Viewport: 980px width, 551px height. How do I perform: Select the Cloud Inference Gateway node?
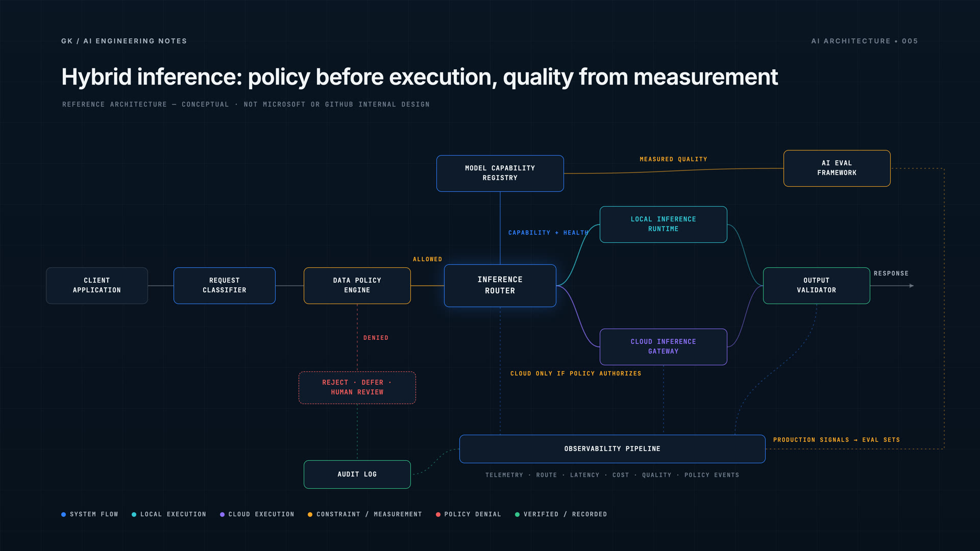[x=664, y=347]
